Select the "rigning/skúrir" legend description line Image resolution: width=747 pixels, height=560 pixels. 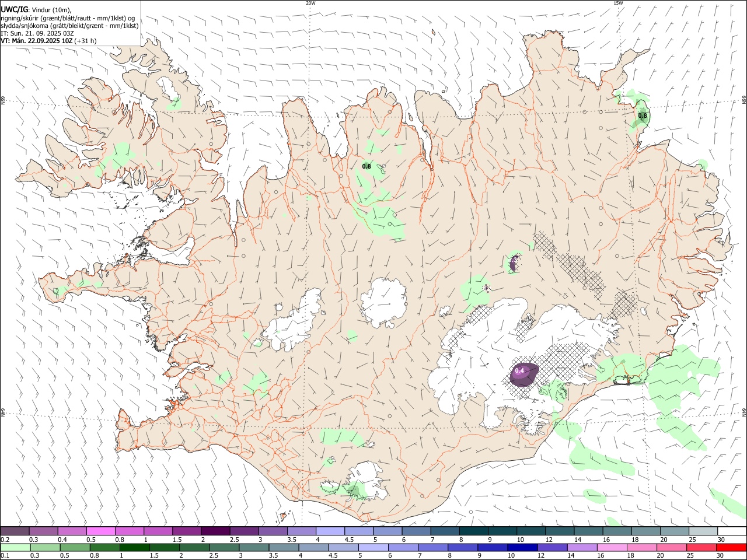point(68,17)
